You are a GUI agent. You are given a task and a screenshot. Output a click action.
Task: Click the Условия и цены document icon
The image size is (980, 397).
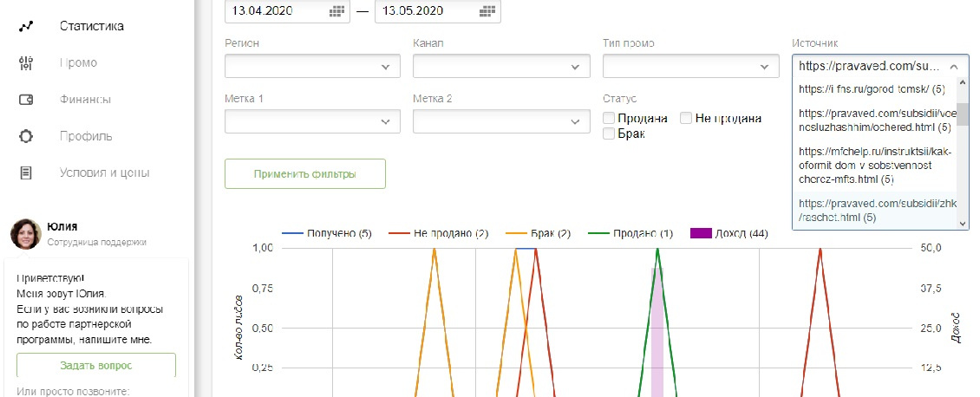pyautogui.click(x=26, y=172)
